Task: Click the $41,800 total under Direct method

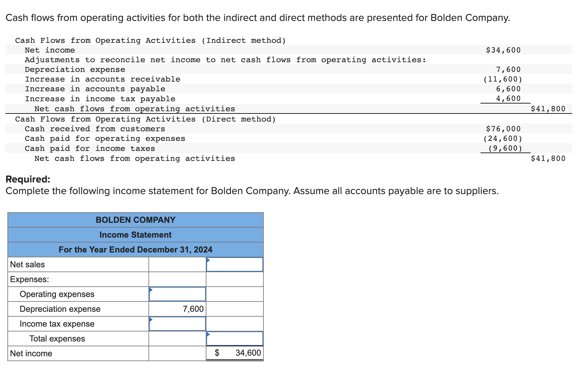Action: click(548, 158)
